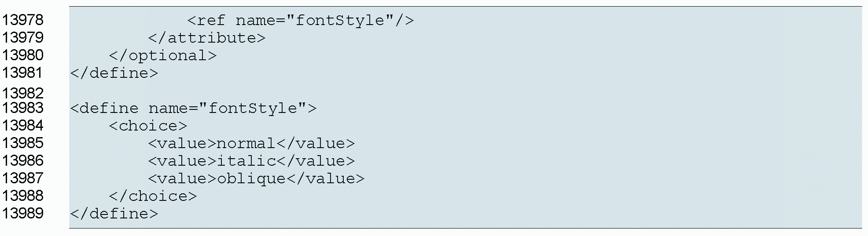Click line number 13978
This screenshot has height=236, width=868.
pos(23,20)
